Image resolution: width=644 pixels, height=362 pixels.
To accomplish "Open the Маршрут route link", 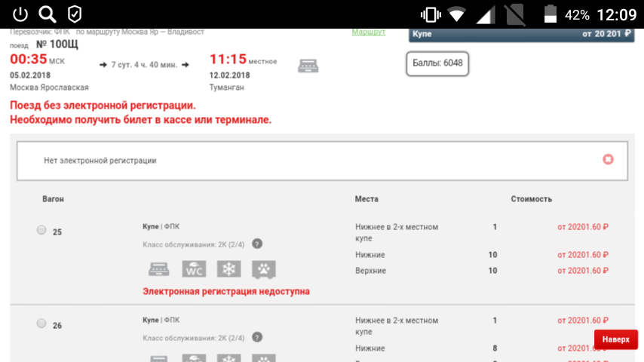I will click(368, 32).
